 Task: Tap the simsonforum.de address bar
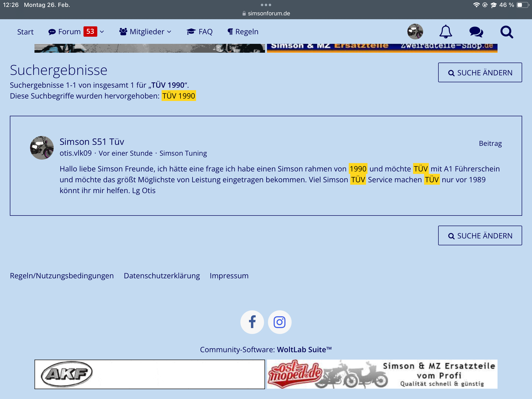[266, 13]
